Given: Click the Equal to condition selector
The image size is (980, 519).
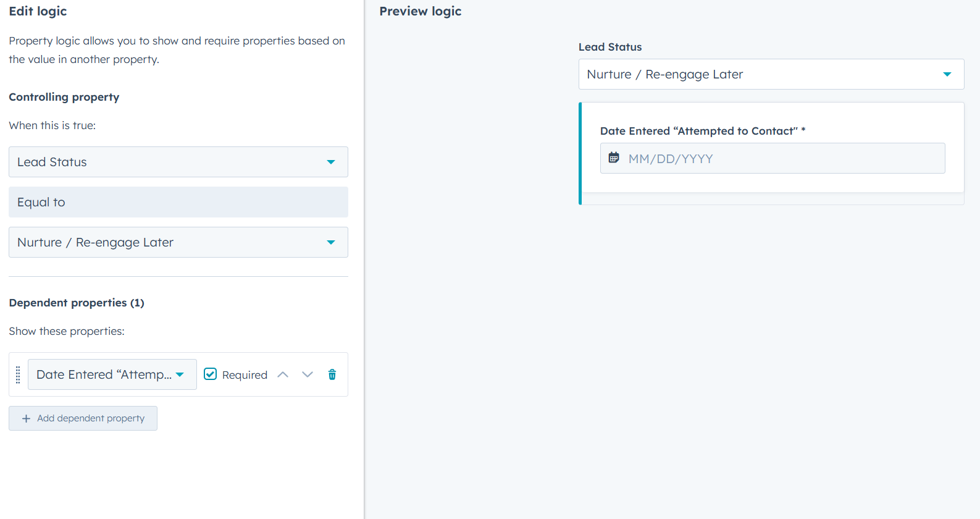Looking at the screenshot, I should pyautogui.click(x=178, y=202).
